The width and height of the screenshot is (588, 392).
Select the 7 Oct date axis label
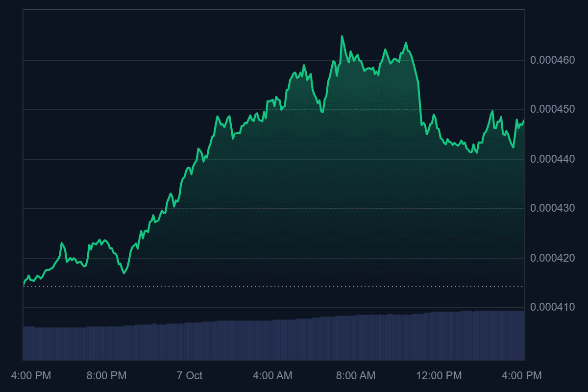(x=190, y=376)
